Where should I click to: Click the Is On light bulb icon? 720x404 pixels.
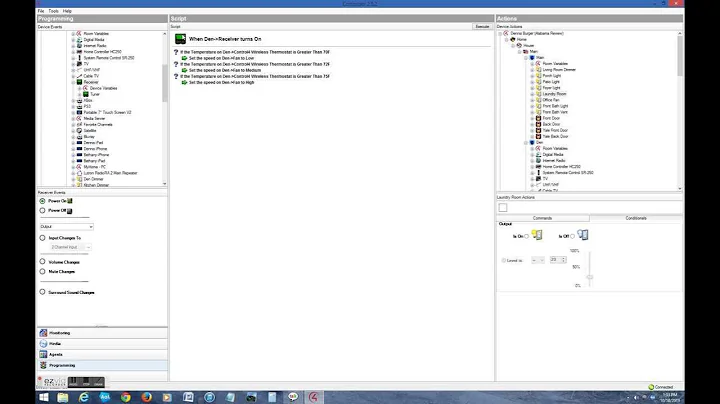point(537,235)
